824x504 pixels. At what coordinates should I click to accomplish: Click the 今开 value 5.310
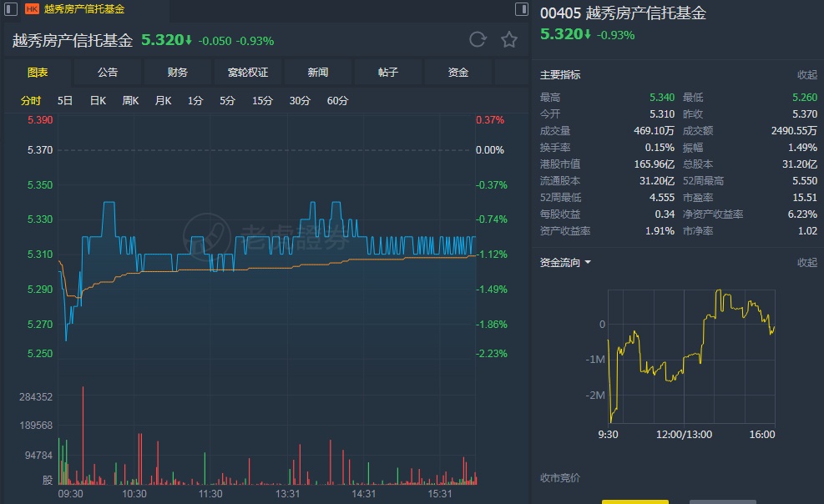(661, 114)
